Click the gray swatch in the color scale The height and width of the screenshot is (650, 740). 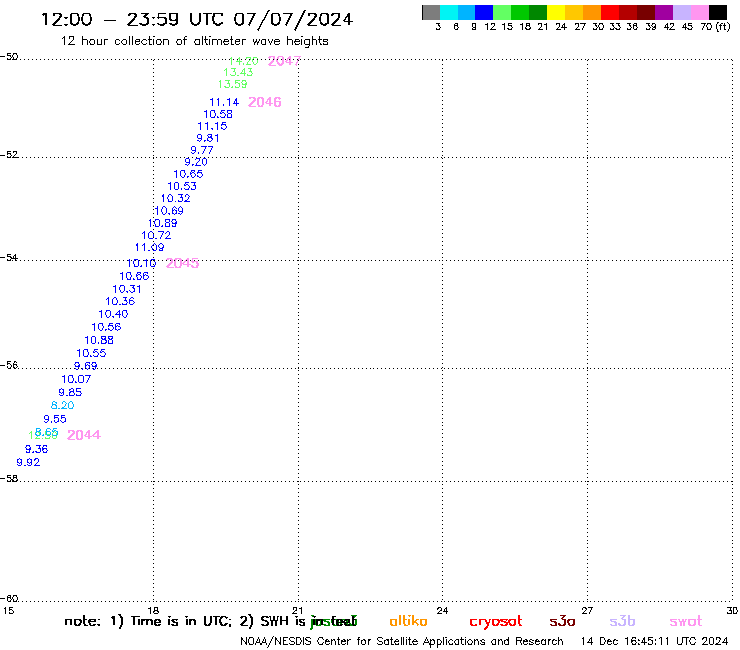point(431,12)
